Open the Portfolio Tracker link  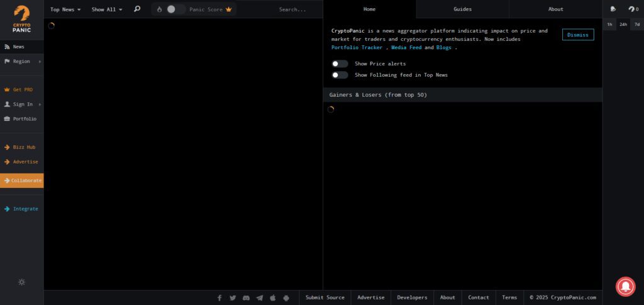pos(357,47)
